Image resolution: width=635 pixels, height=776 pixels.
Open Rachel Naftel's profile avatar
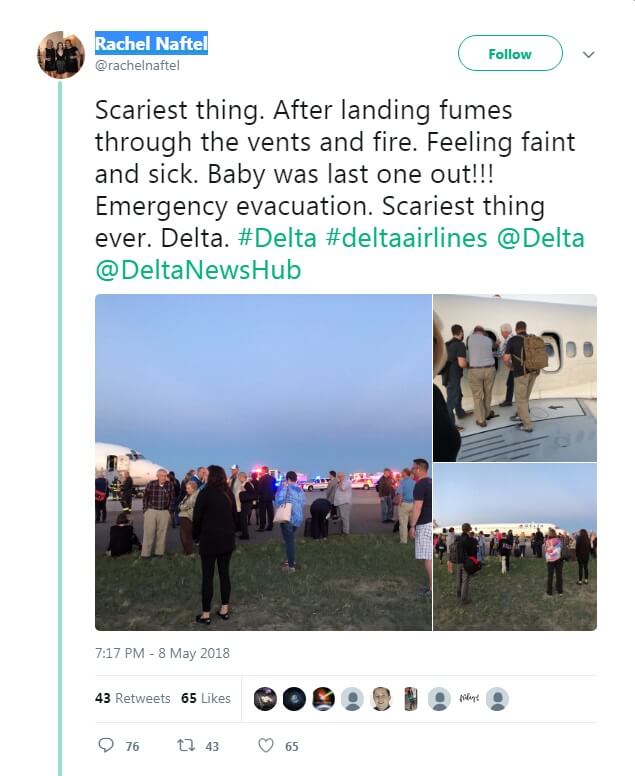point(61,55)
